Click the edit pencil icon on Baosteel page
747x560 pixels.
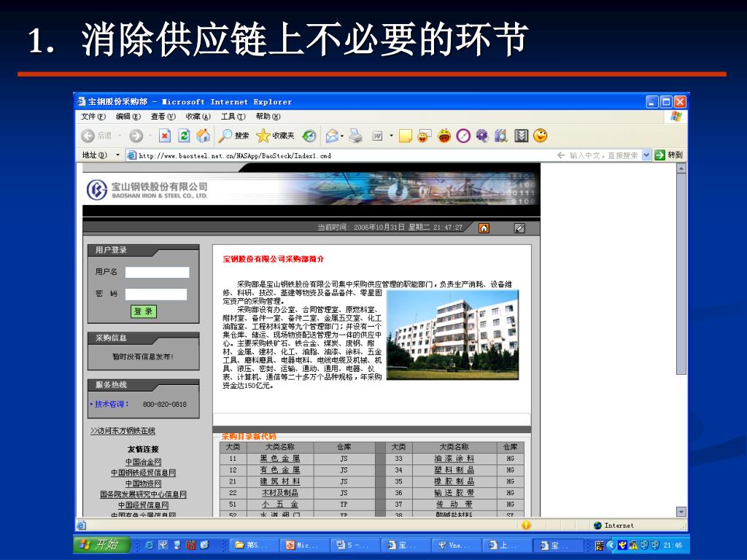(519, 228)
